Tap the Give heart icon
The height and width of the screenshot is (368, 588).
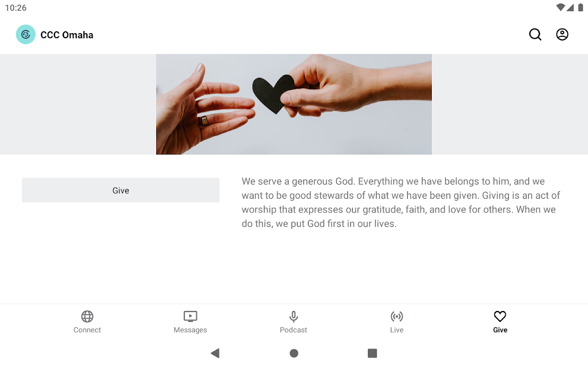coord(500,316)
